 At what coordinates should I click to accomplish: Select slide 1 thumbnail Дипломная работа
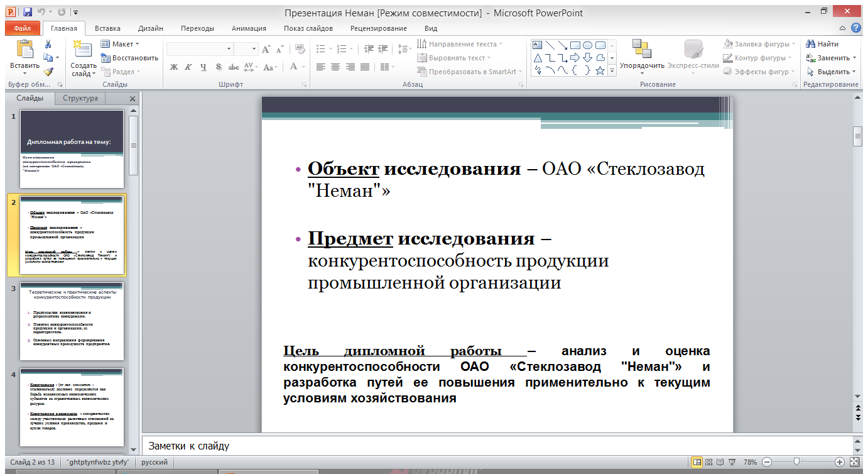pyautogui.click(x=72, y=149)
